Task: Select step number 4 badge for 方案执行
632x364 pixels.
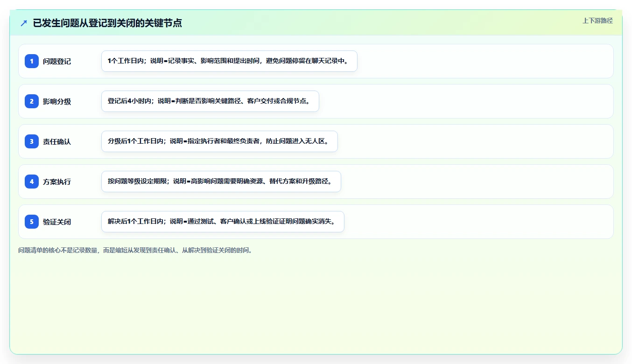Action: pos(32,182)
